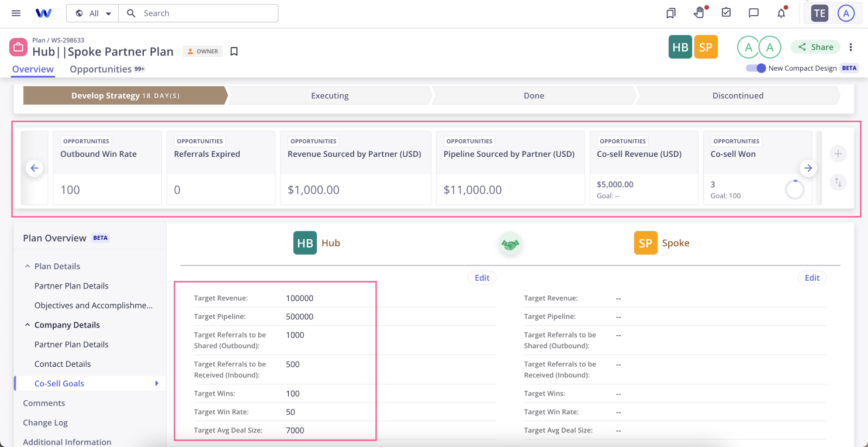The image size is (868, 447).
Task: Click the add metric plus icon
Action: point(838,154)
